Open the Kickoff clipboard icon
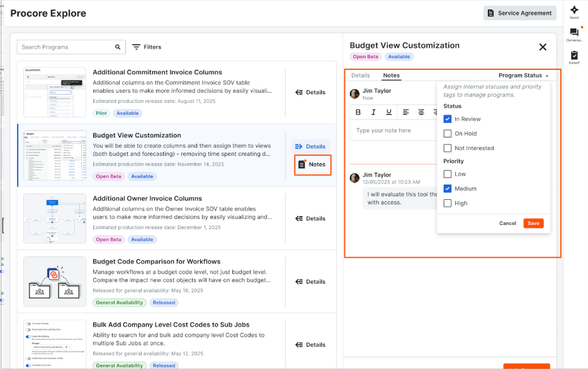This screenshot has height=370, width=588. pyautogui.click(x=574, y=55)
